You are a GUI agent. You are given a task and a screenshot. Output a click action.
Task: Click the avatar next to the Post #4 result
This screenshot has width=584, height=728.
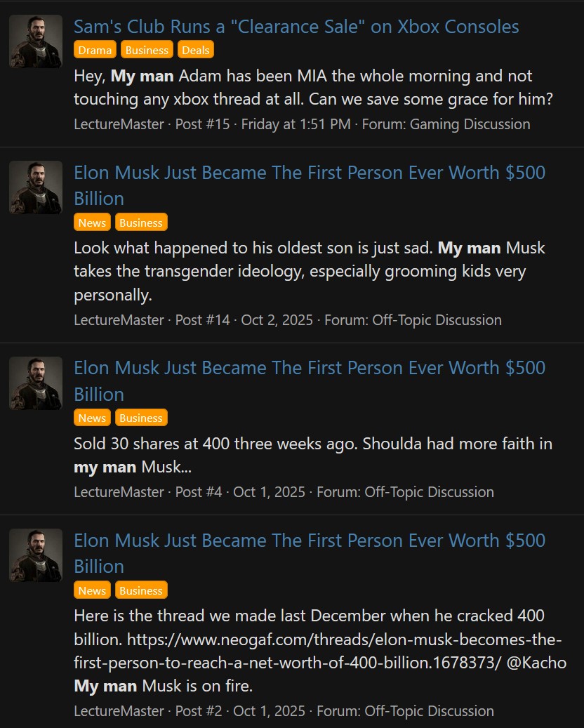point(36,383)
